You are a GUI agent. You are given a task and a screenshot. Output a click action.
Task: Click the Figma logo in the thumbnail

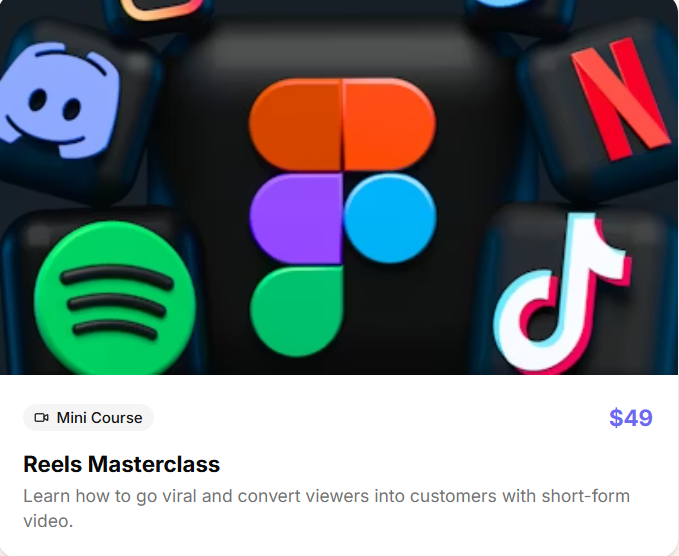(x=343, y=217)
